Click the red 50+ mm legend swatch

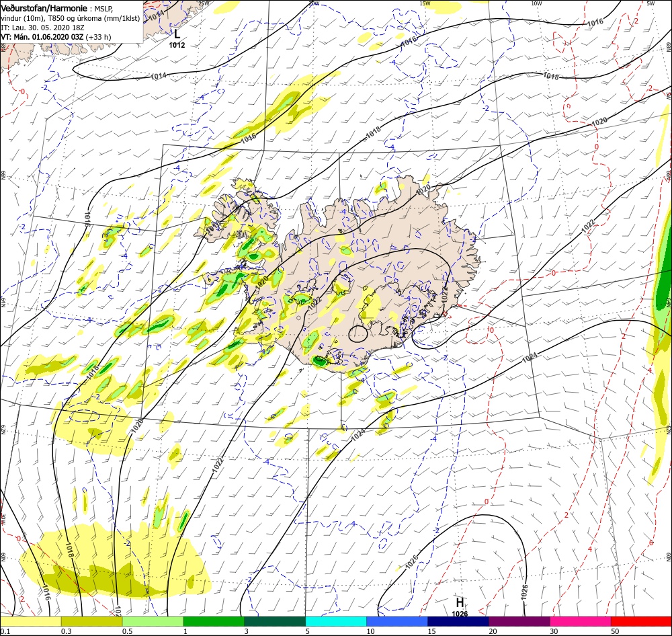641,621
